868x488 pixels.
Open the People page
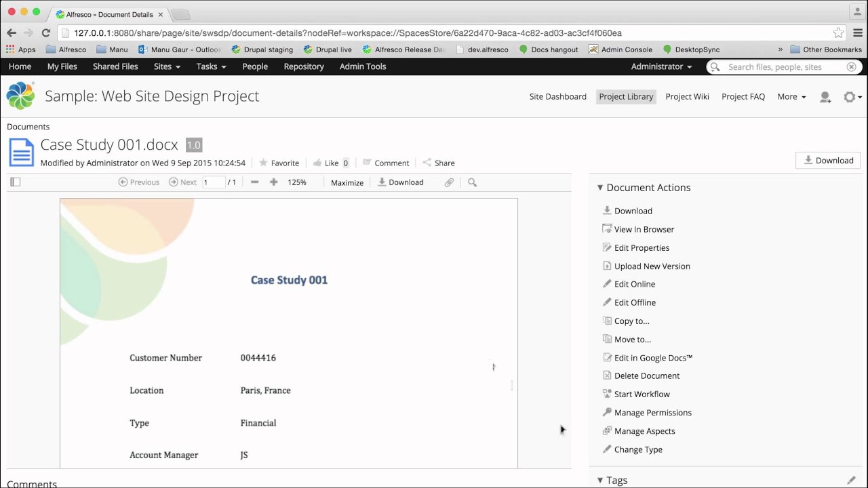(255, 66)
